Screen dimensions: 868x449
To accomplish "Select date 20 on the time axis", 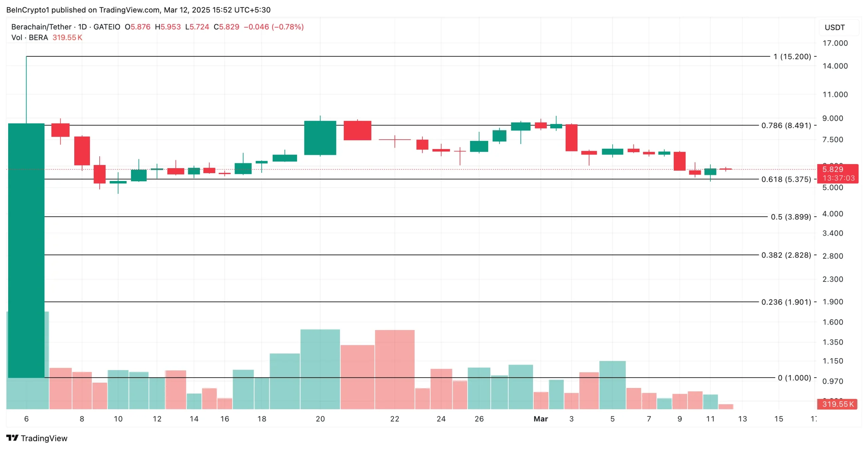I will [320, 419].
